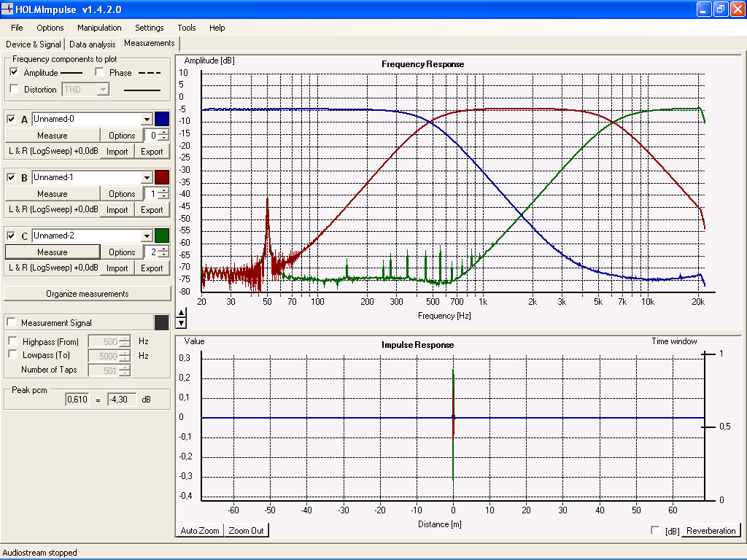
Task: Click the dark Measurement Signal color swatch
Action: pos(162,322)
